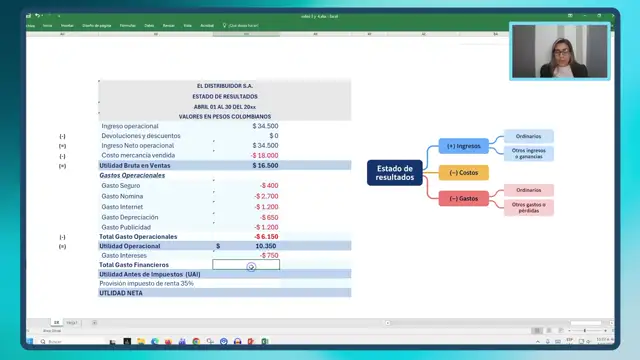Expand the Undo history dropdown arrow
640x360 pixels.
coord(42,16)
